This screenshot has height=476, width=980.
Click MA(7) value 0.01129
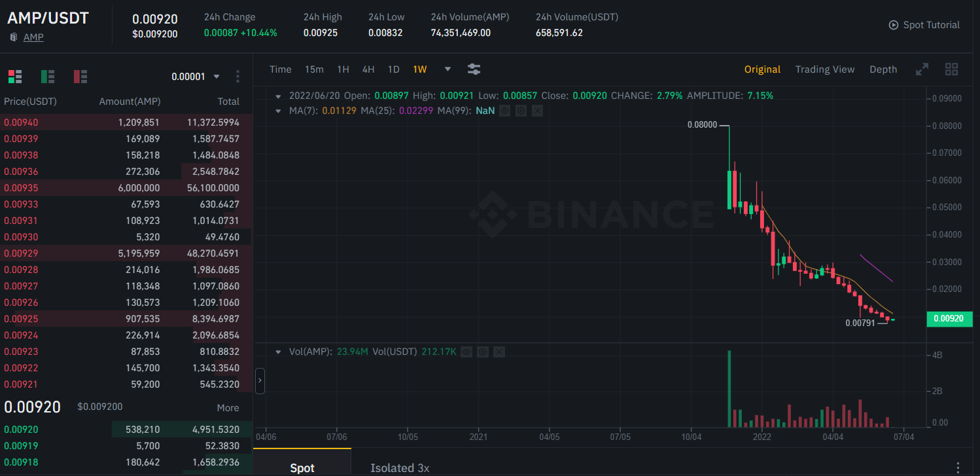tap(339, 111)
